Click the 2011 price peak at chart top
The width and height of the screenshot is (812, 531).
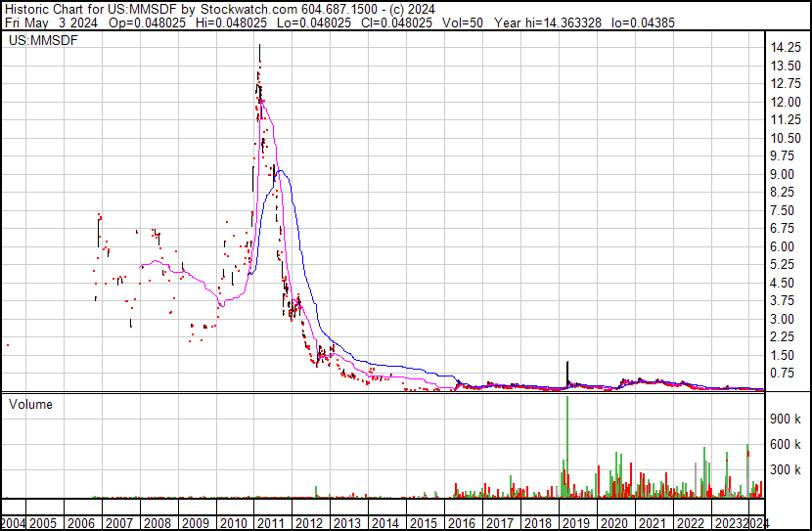pos(259,47)
